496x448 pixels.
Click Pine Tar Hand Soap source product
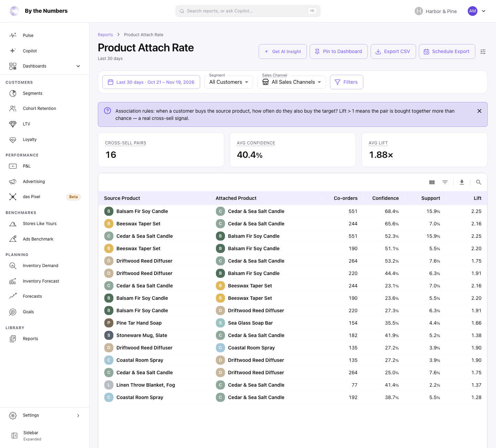pyautogui.click(x=139, y=323)
